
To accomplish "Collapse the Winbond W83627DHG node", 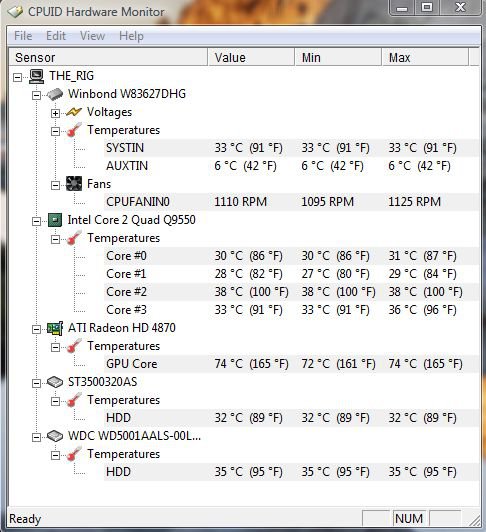I will click(x=36, y=96).
